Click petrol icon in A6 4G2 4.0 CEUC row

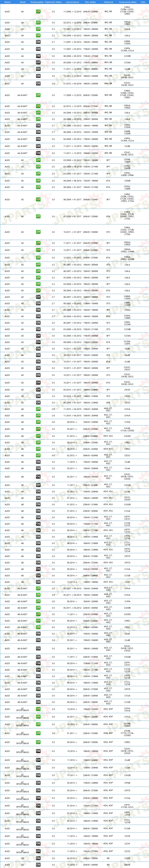[x=38, y=455]
